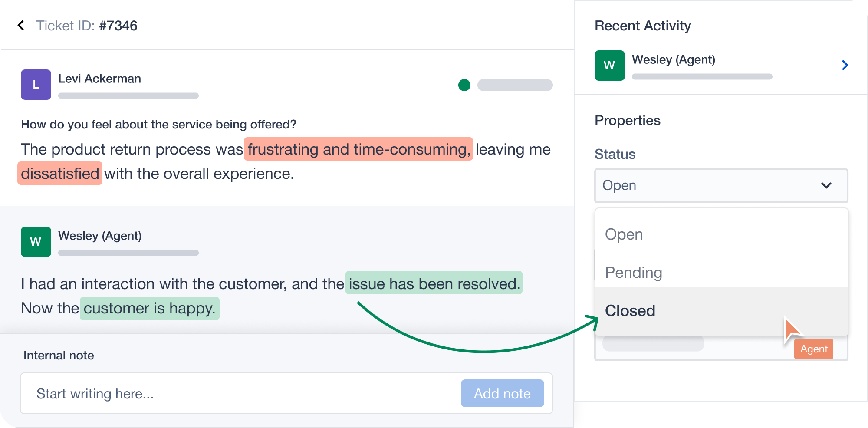Click the Ticket ID #7346 heading
Screen dimensions: 868x428
[87, 26]
